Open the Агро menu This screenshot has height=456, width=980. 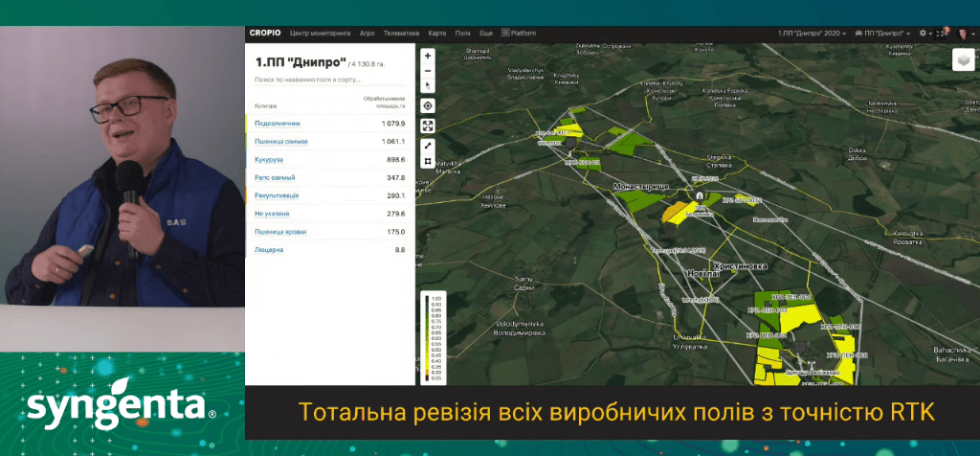pyautogui.click(x=367, y=34)
